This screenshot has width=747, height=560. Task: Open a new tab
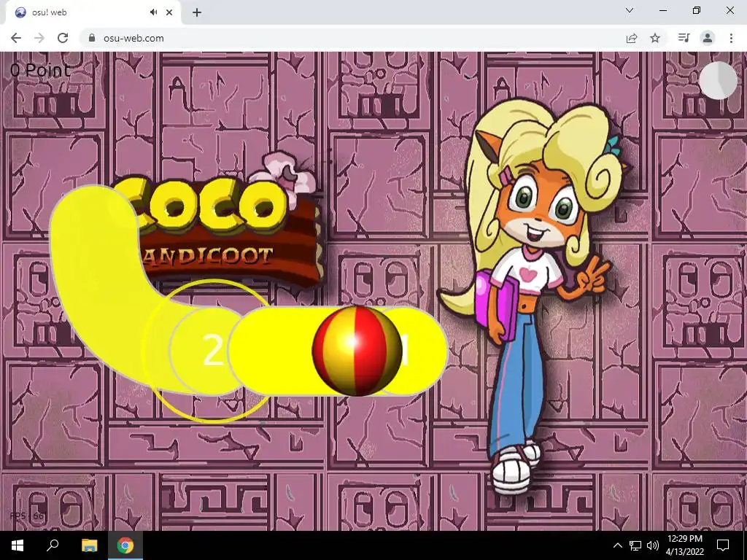click(197, 12)
